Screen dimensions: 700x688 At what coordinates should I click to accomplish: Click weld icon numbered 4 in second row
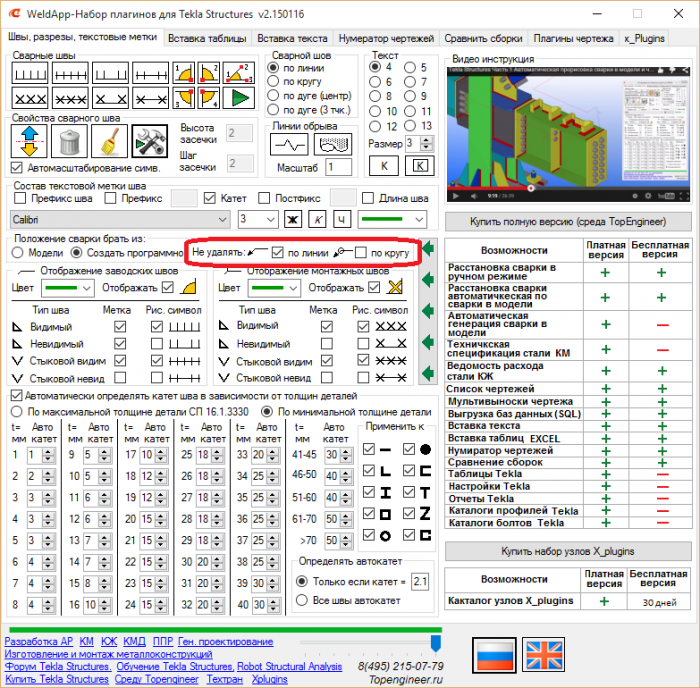click(x=208, y=98)
